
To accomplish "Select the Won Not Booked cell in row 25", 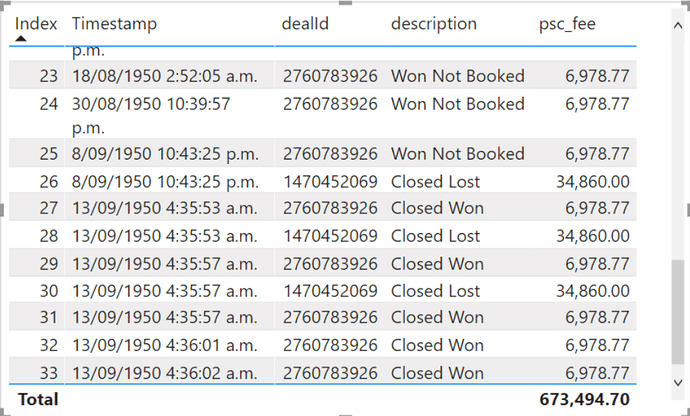I will point(458,154).
